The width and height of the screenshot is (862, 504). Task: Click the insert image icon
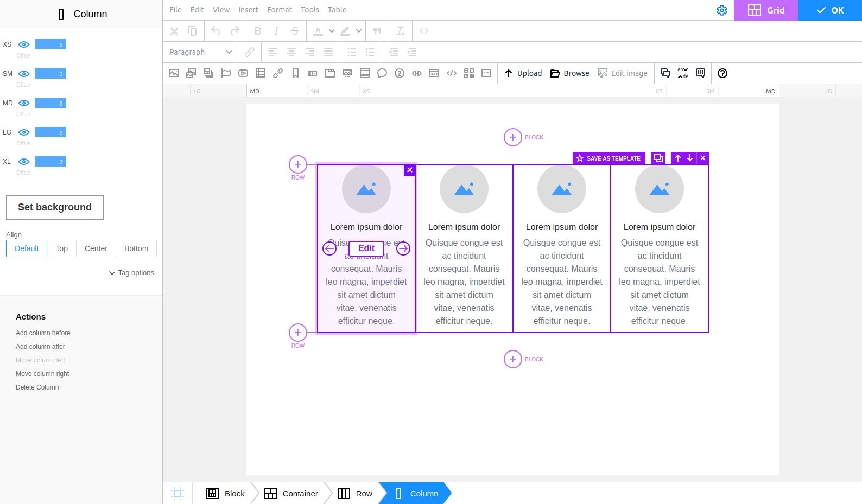pos(174,73)
